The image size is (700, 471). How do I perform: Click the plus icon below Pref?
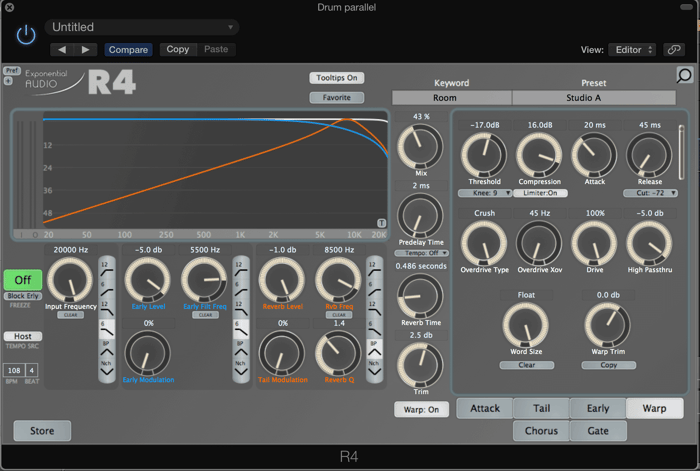click(x=8, y=81)
